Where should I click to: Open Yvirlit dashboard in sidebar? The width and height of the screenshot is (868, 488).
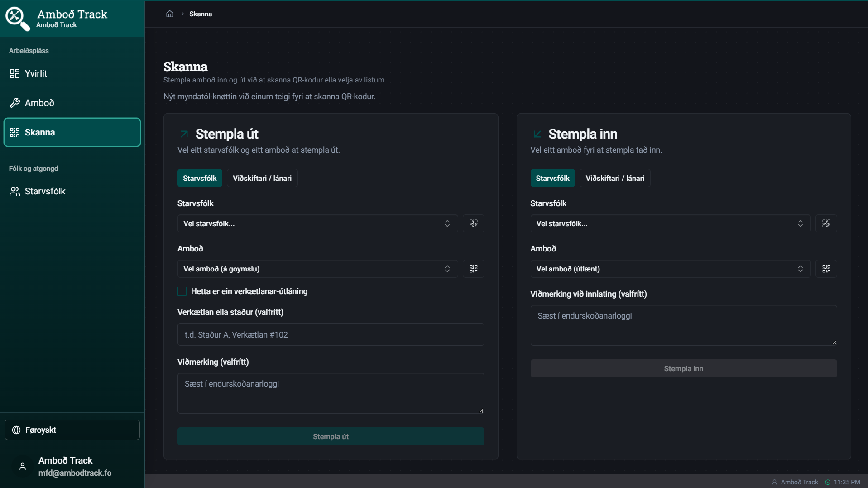[x=72, y=73]
